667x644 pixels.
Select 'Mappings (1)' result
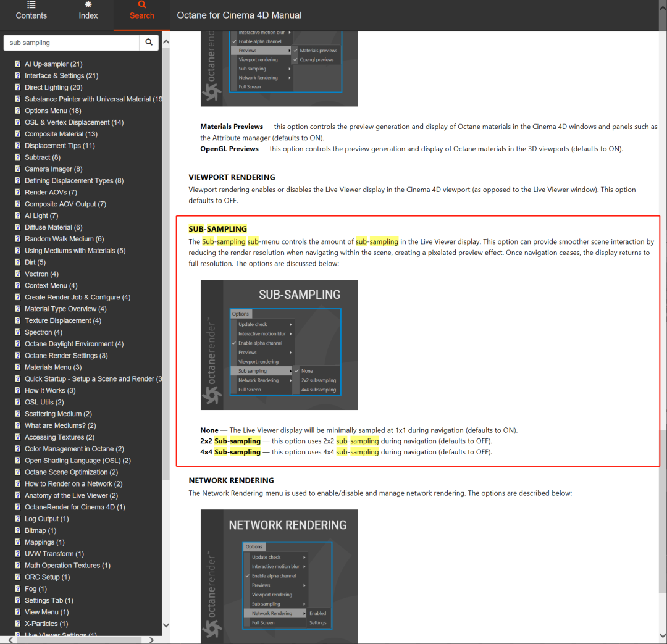click(44, 542)
